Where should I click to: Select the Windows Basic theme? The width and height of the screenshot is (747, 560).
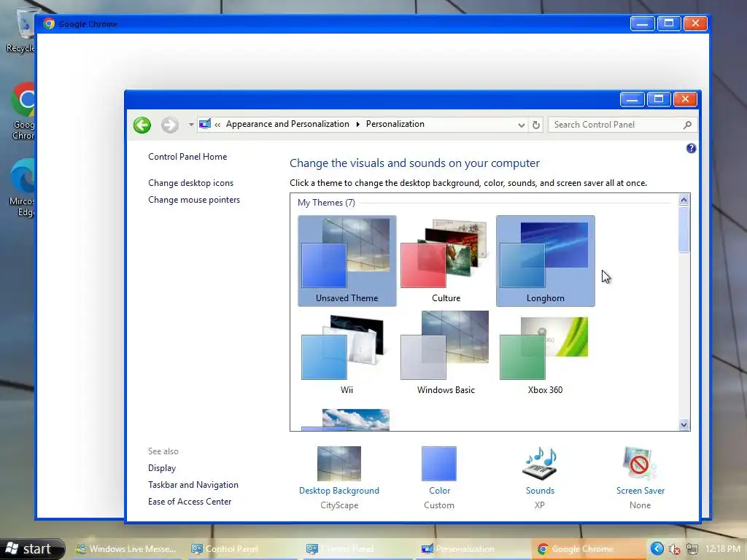point(446,354)
